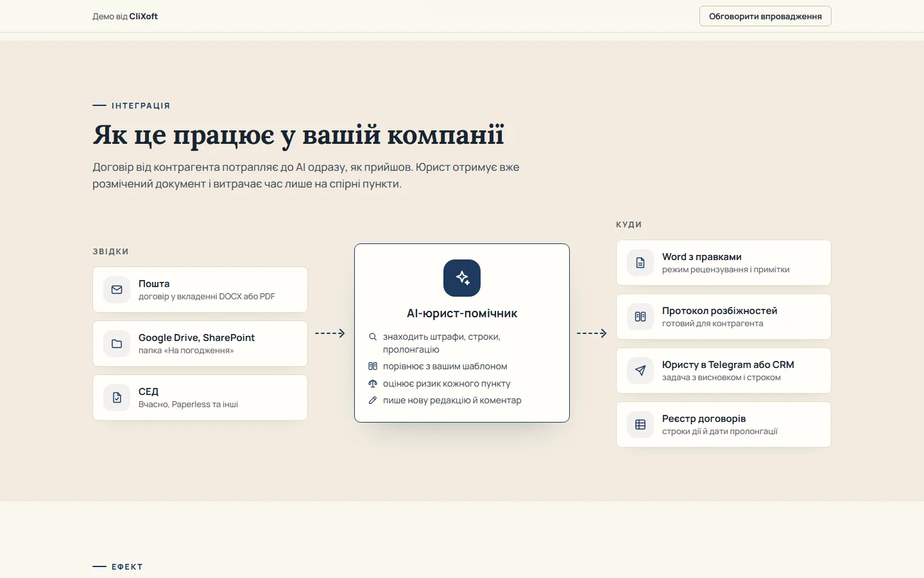This screenshot has width=924, height=578.
Task: Click the columns icon beside Протокол розбіжностей
Action: 640,317
